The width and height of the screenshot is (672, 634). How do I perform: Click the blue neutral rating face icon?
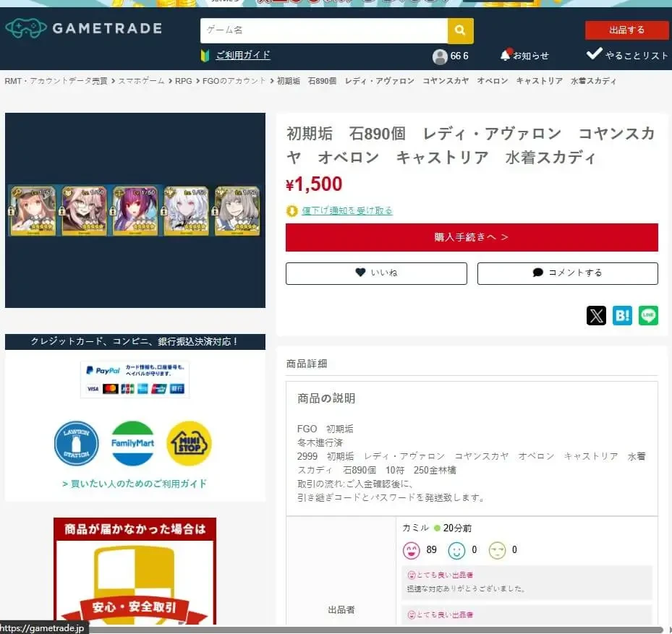456,550
